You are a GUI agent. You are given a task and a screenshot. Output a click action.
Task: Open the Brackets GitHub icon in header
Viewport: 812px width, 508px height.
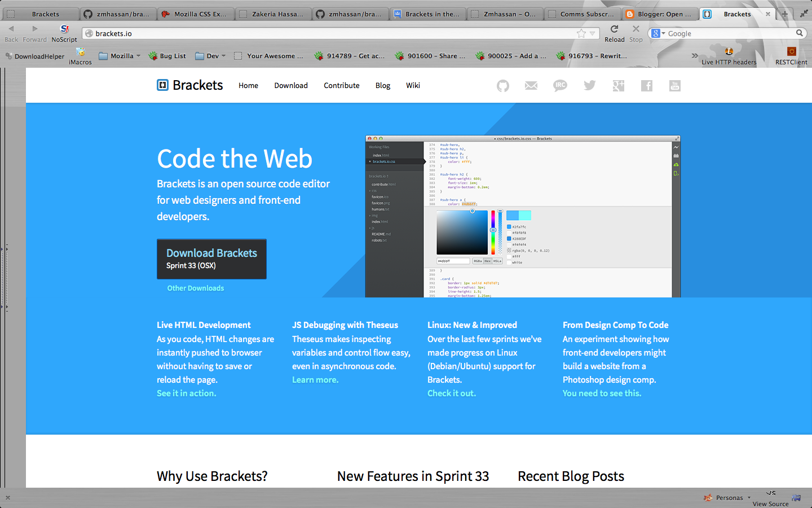(502, 85)
